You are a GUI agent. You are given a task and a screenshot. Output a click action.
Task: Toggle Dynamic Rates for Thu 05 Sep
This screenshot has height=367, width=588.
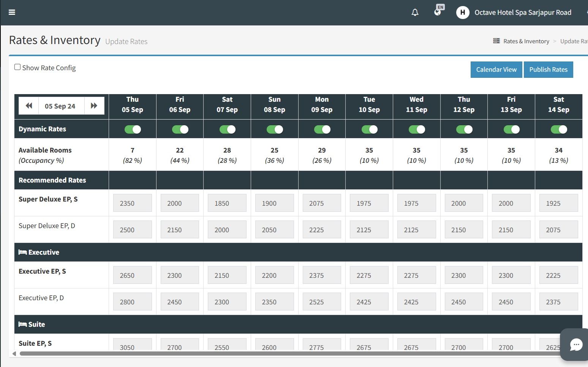tap(133, 129)
